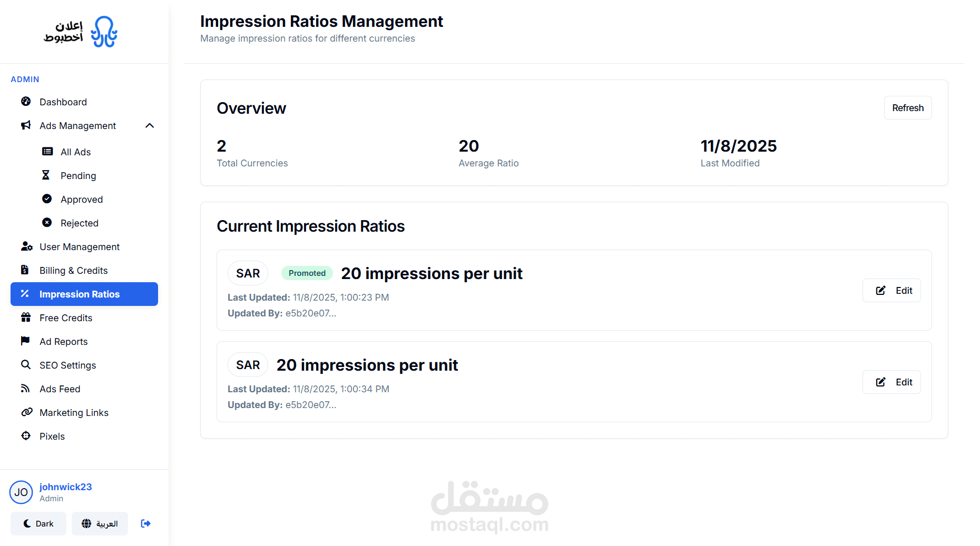Viewport: 980px width, 546px height.
Task: Click 'Impression Ratios Management' page title
Action: [321, 21]
